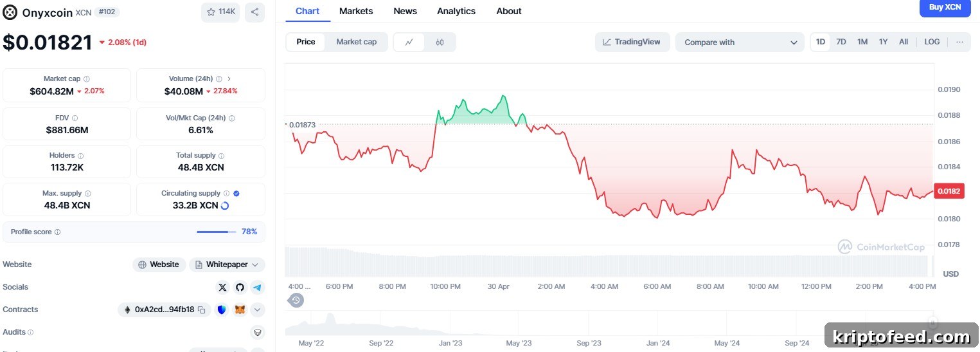Screen dimensions: 980x352
Task: Open the About tab
Action: click(509, 11)
